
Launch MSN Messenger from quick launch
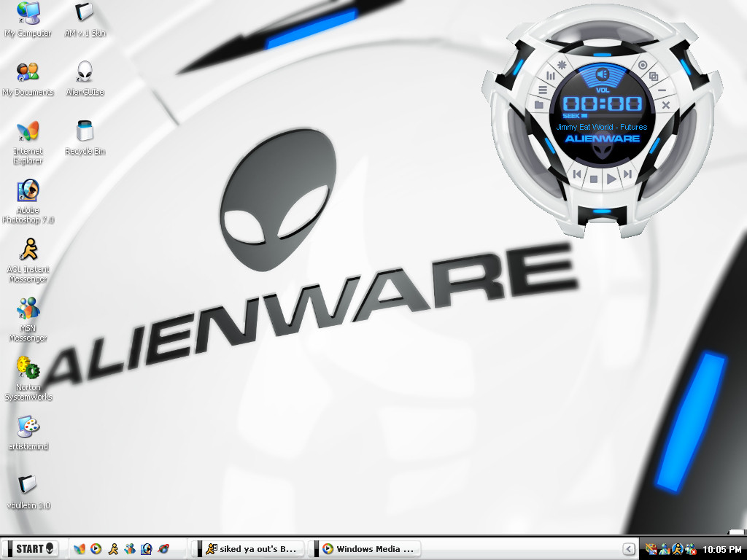point(130,549)
